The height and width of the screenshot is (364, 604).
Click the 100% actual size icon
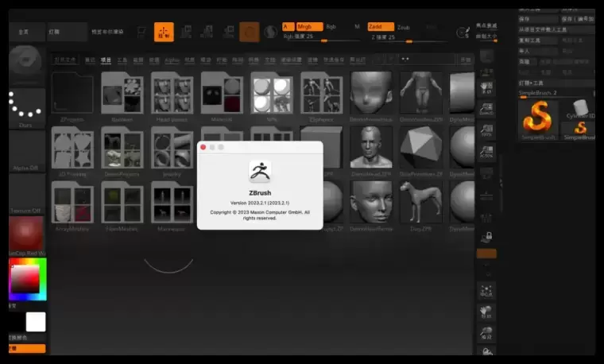[x=486, y=130]
